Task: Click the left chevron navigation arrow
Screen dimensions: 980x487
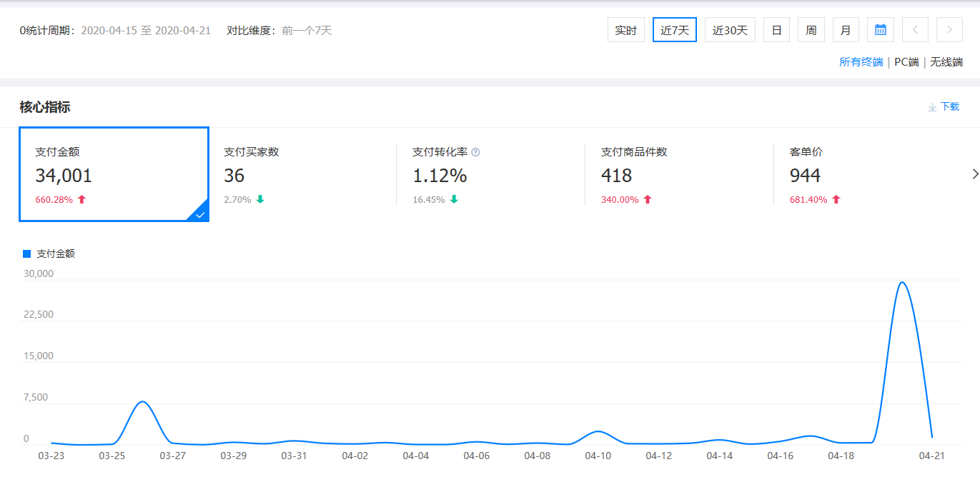Action: click(x=916, y=29)
